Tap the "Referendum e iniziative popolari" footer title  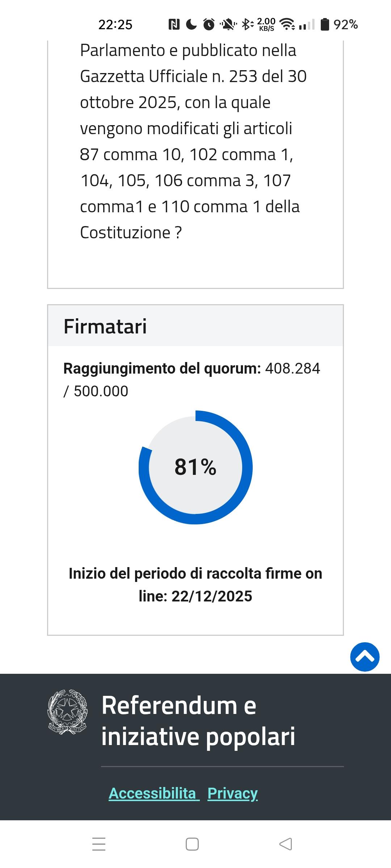198,720
